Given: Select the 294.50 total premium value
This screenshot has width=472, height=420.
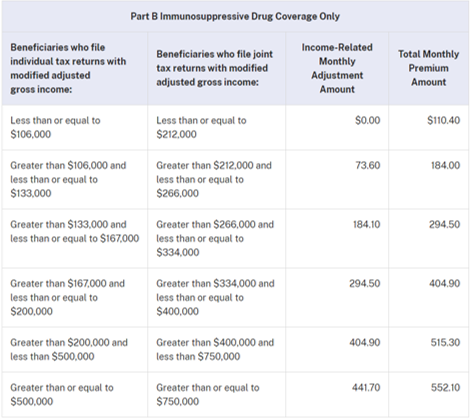Looking at the screenshot, I should (445, 224).
